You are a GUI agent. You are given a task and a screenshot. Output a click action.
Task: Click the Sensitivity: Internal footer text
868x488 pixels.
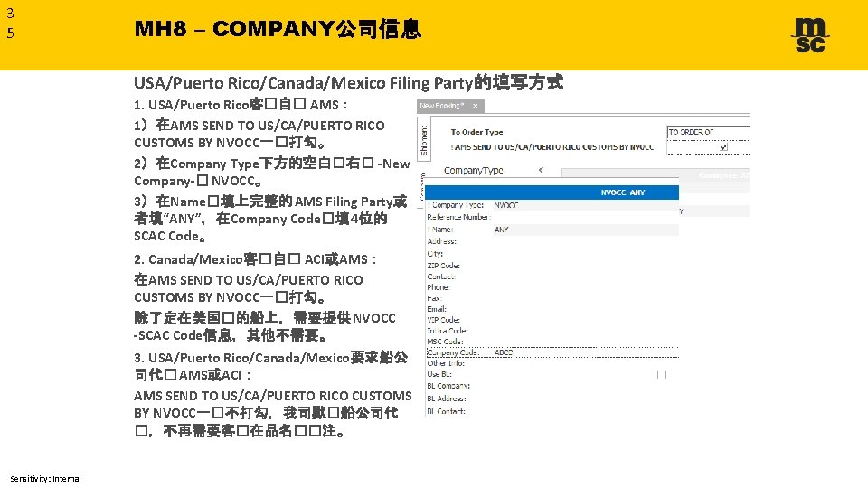(45, 479)
